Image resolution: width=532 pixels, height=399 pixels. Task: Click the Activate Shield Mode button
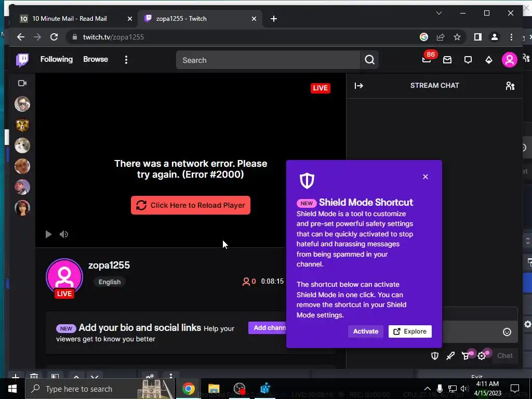point(365,331)
